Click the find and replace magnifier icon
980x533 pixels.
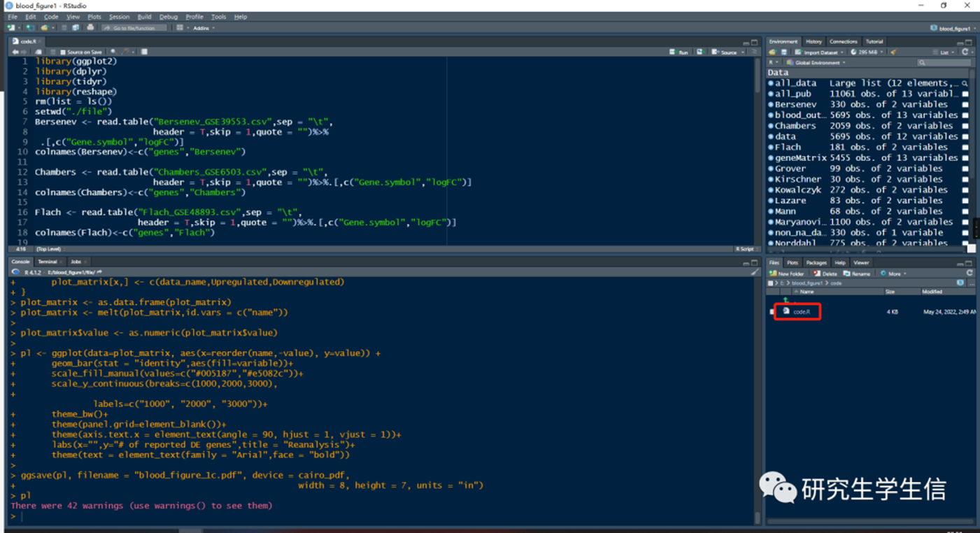coord(113,52)
